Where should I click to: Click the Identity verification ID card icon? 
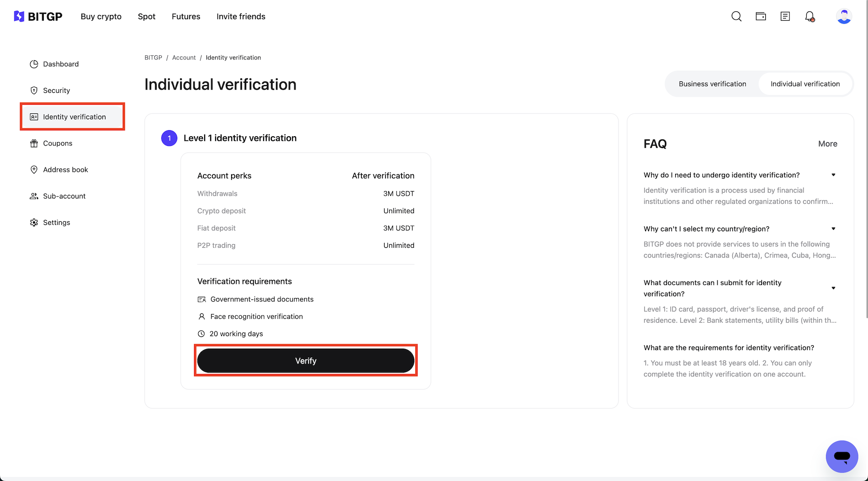click(x=34, y=117)
